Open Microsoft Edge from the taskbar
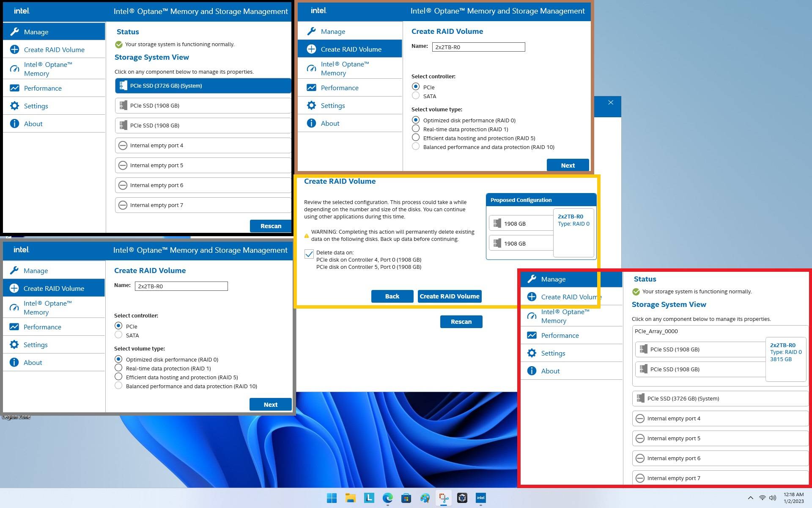Image resolution: width=812 pixels, height=508 pixels. pos(387,498)
